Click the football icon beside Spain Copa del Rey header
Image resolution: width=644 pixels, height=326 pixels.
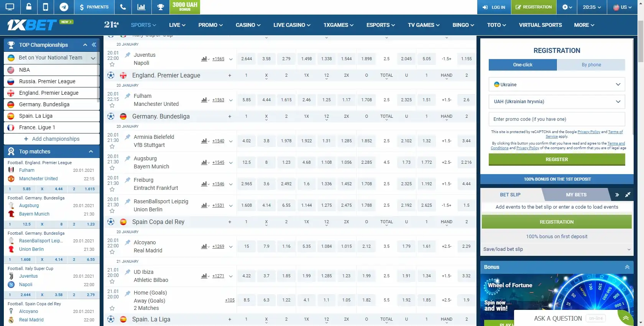(x=111, y=222)
